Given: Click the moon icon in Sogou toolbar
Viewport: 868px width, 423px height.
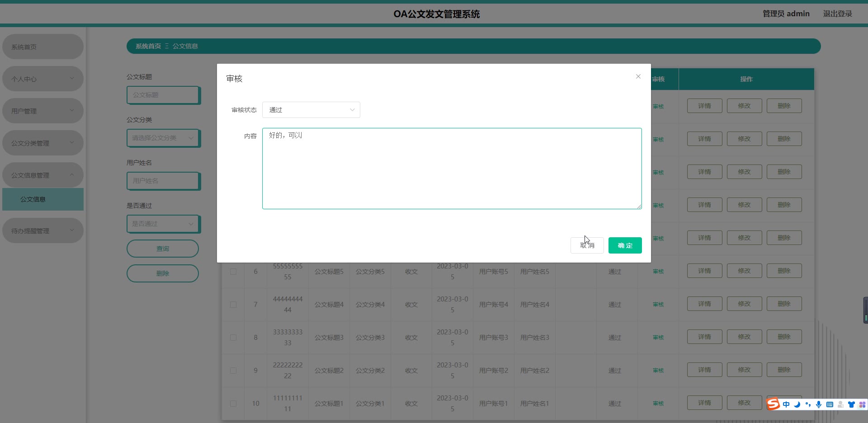Looking at the screenshot, I should pyautogui.click(x=797, y=404).
